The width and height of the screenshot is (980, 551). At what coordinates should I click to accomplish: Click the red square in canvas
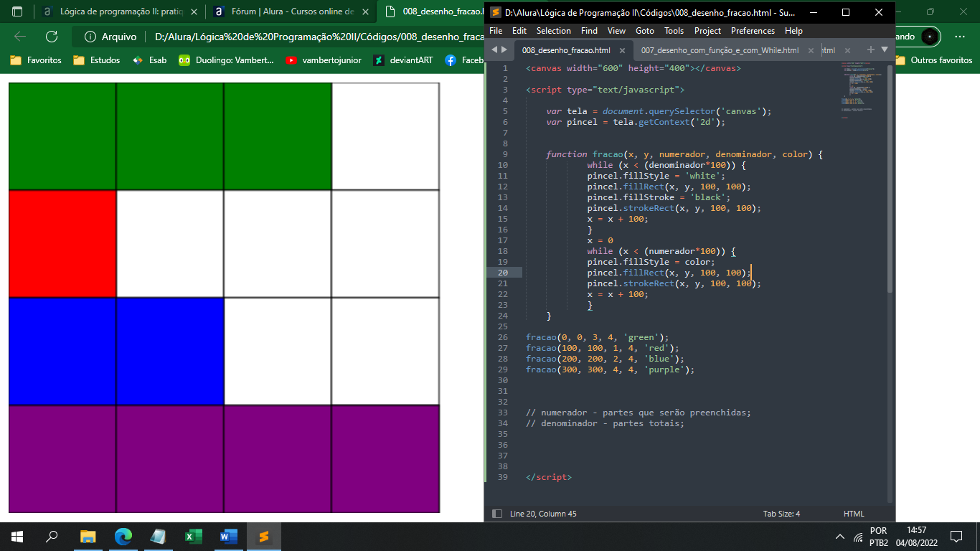coord(62,244)
